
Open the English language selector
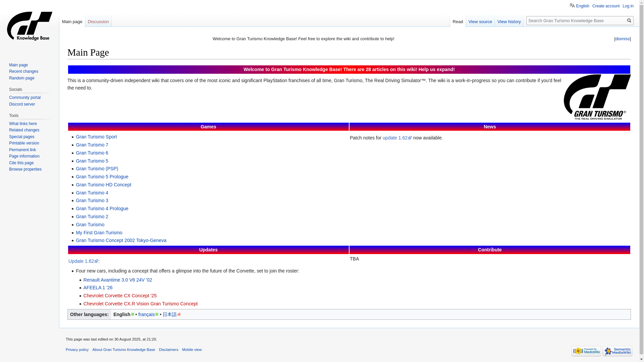pyautogui.click(x=579, y=6)
